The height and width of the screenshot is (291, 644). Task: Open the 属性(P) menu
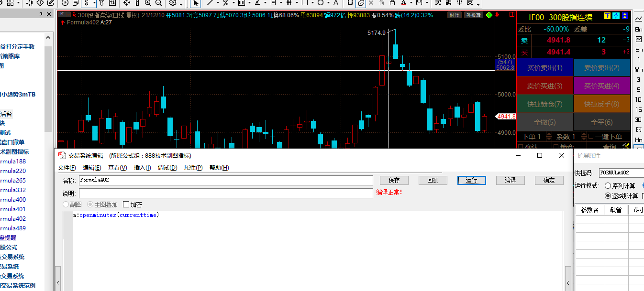pos(193,168)
